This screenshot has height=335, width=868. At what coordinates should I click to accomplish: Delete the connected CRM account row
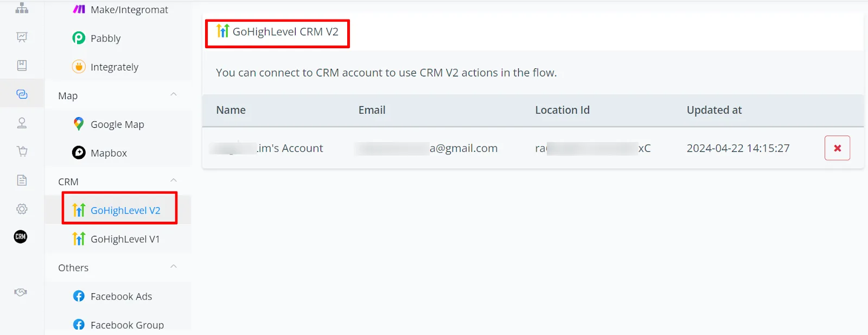pos(837,148)
